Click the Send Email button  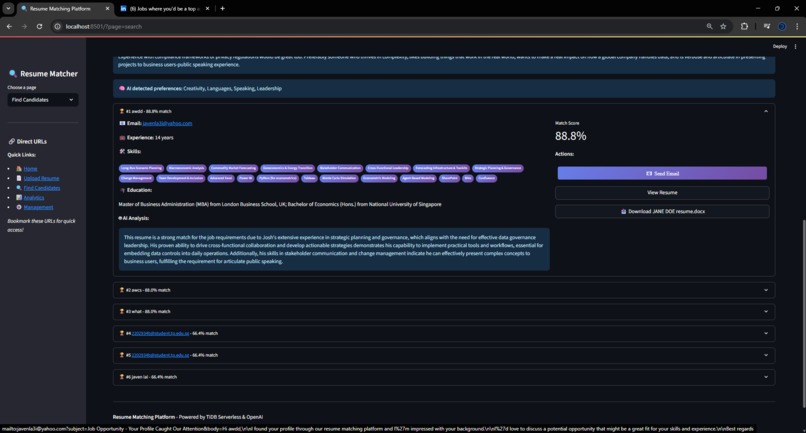662,173
